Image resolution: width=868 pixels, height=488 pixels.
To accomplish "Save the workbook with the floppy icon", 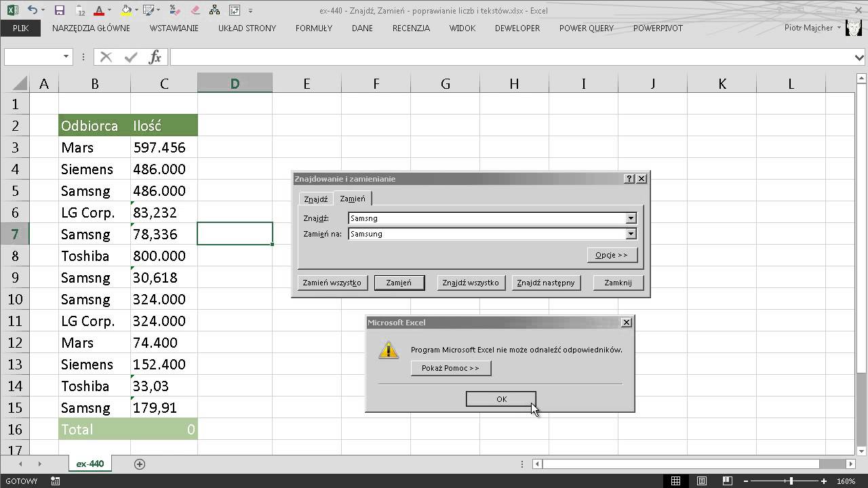I will coord(59,10).
